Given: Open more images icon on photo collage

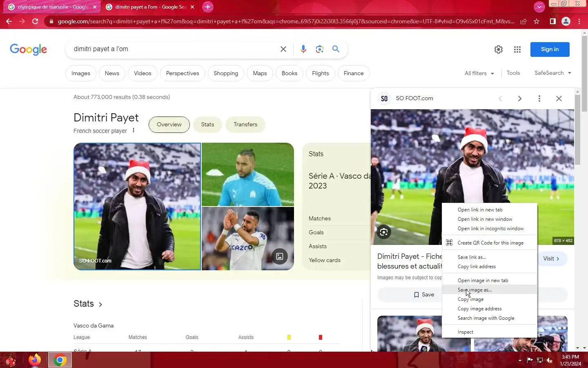Looking at the screenshot, I should coord(280,256).
